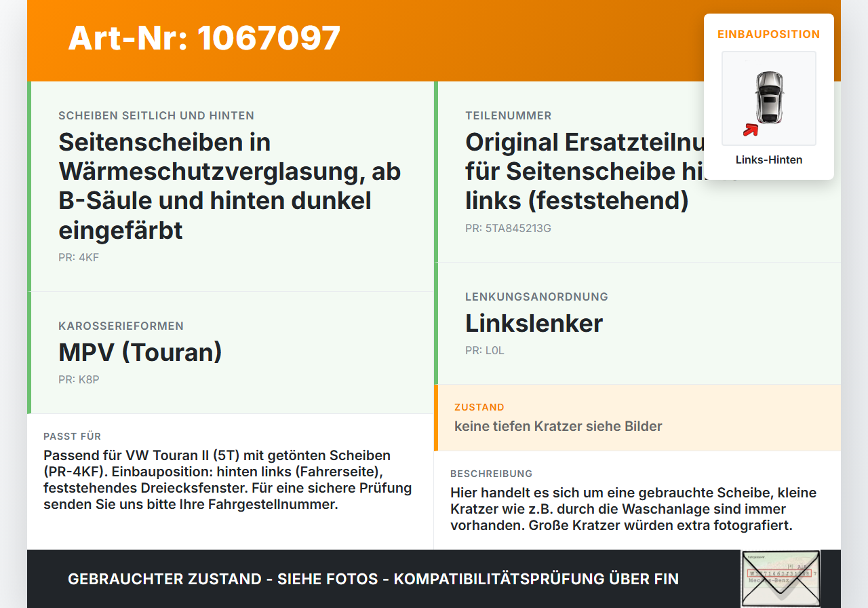Click the TEILENUMMER label
This screenshot has height=608, width=868.
pyautogui.click(x=509, y=116)
